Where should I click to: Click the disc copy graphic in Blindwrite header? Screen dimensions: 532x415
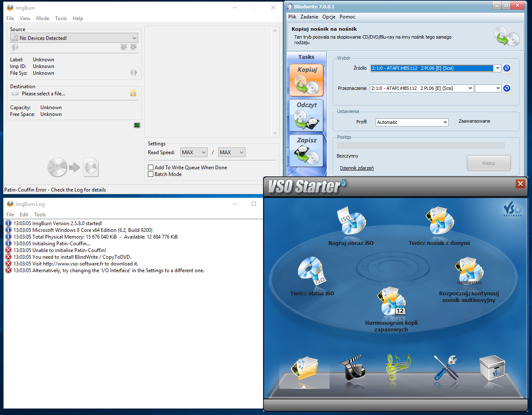(506, 36)
